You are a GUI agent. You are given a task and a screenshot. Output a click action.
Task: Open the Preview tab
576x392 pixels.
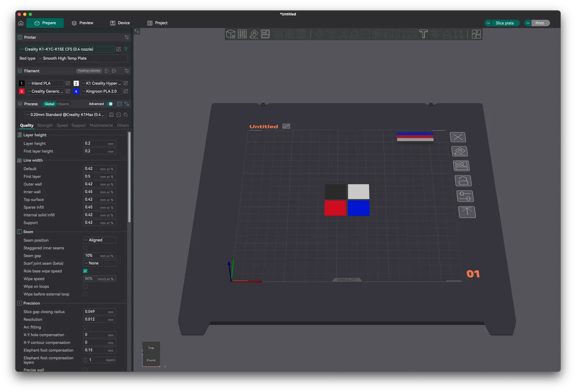[82, 23]
